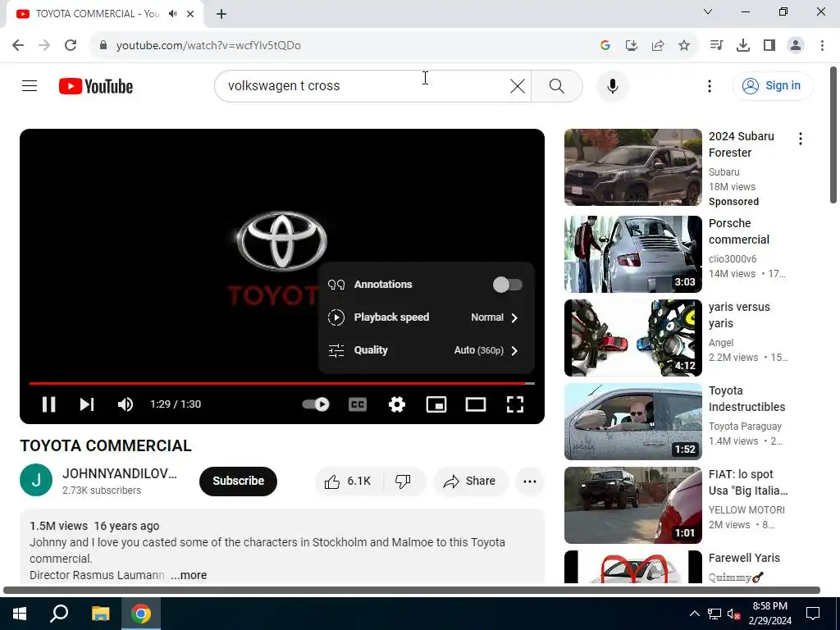840x630 pixels.
Task: Click the horizontal page scrollbar
Action: tap(412, 590)
